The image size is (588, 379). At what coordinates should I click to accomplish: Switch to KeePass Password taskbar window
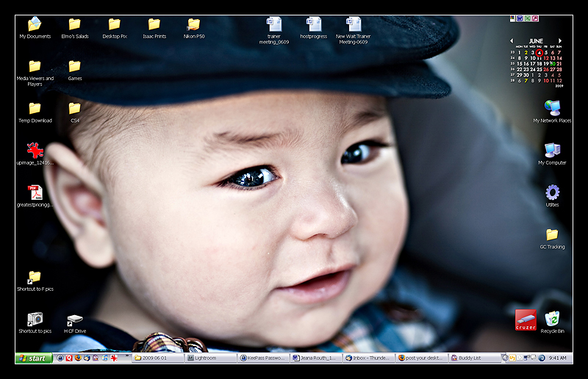click(263, 358)
